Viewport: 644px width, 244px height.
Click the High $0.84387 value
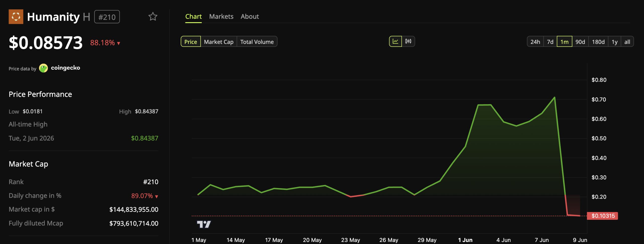coord(146,111)
